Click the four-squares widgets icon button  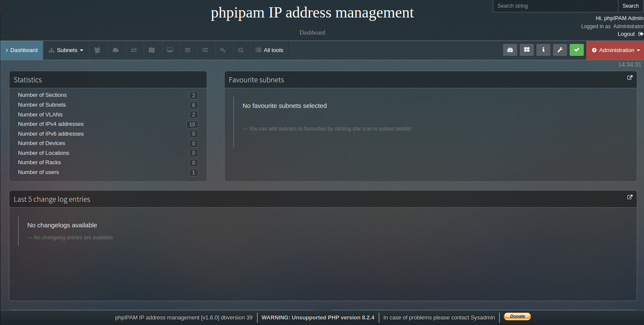[527, 50]
